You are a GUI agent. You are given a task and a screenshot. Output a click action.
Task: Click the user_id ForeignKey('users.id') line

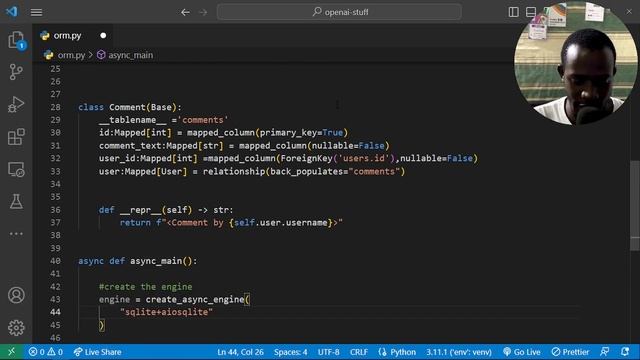(288, 158)
